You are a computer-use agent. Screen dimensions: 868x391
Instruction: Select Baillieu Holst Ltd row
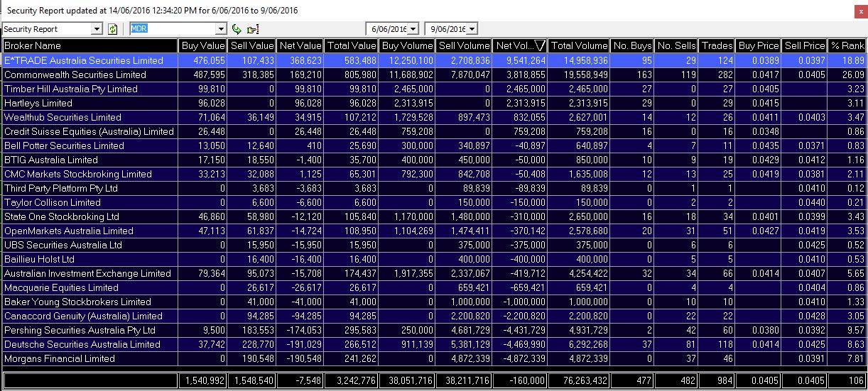click(434, 259)
